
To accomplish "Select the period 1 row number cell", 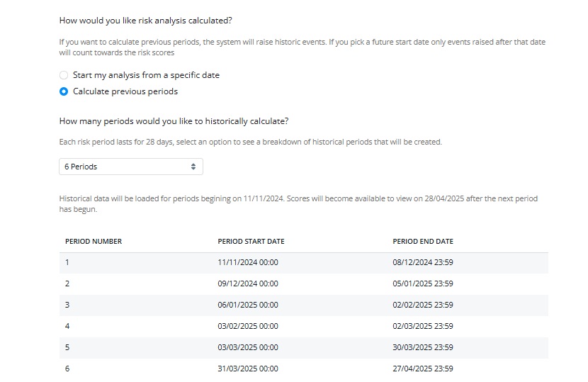I will 67,262.
